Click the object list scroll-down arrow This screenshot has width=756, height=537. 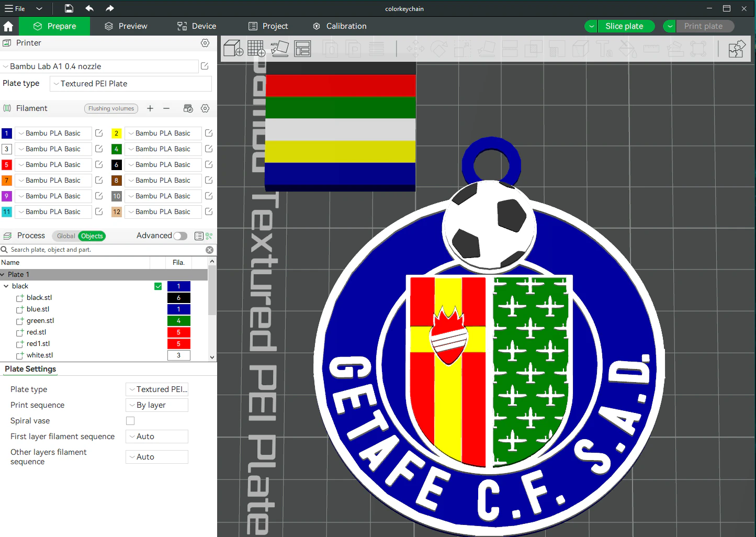point(212,357)
